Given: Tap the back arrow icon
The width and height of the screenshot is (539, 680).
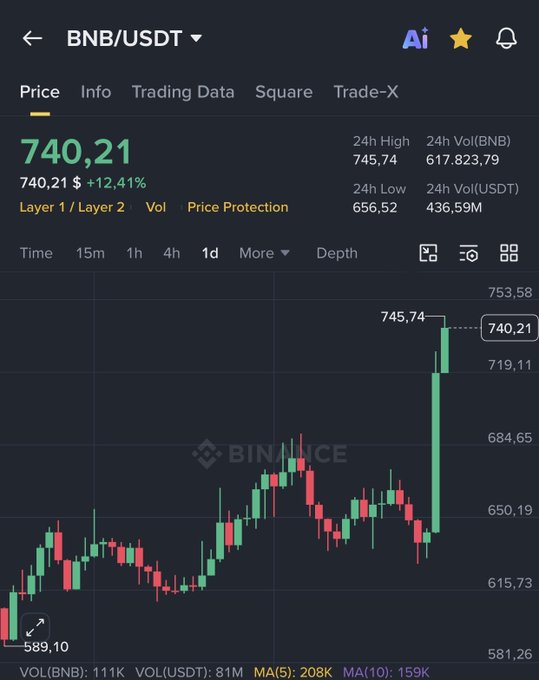Looking at the screenshot, I should click(x=32, y=38).
